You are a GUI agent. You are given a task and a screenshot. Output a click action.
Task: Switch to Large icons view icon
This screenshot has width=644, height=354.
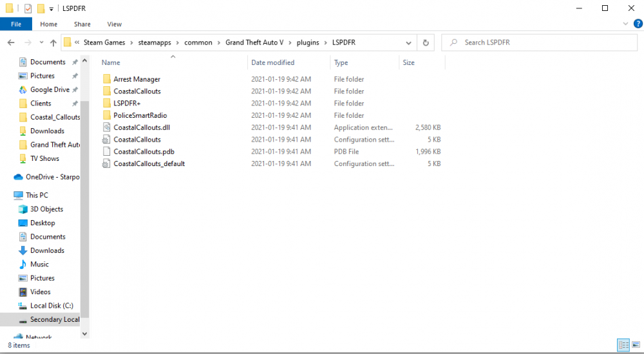click(636, 345)
